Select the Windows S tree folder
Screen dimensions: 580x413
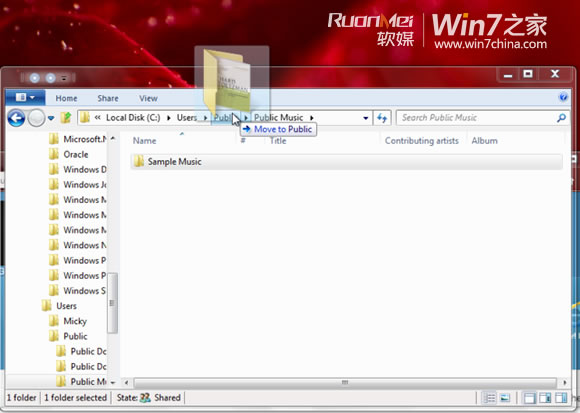78,291
